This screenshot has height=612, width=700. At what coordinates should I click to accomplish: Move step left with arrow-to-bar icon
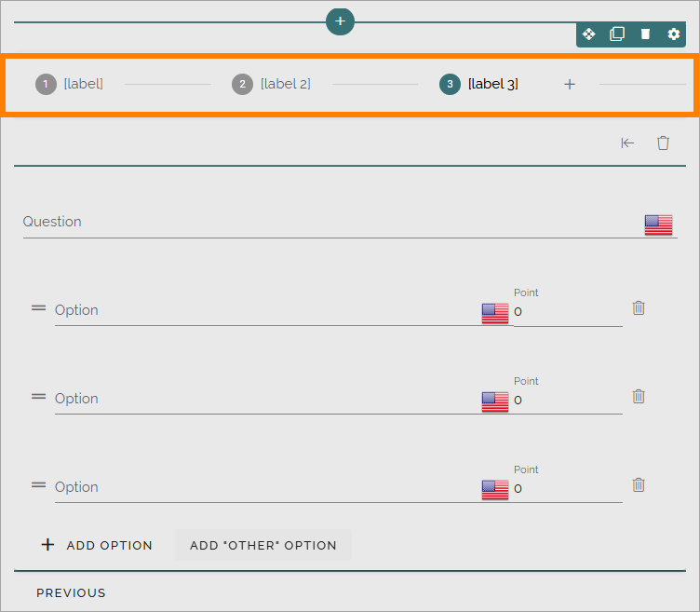point(627,143)
